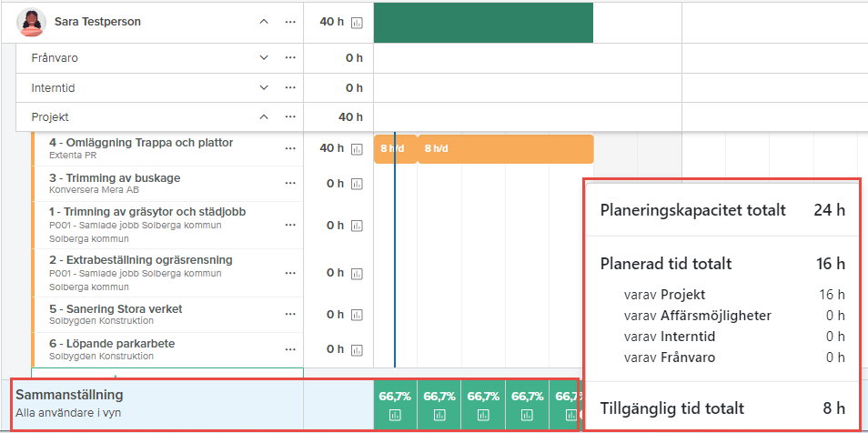
Task: Collapse the Projekt section
Action: [x=264, y=117]
